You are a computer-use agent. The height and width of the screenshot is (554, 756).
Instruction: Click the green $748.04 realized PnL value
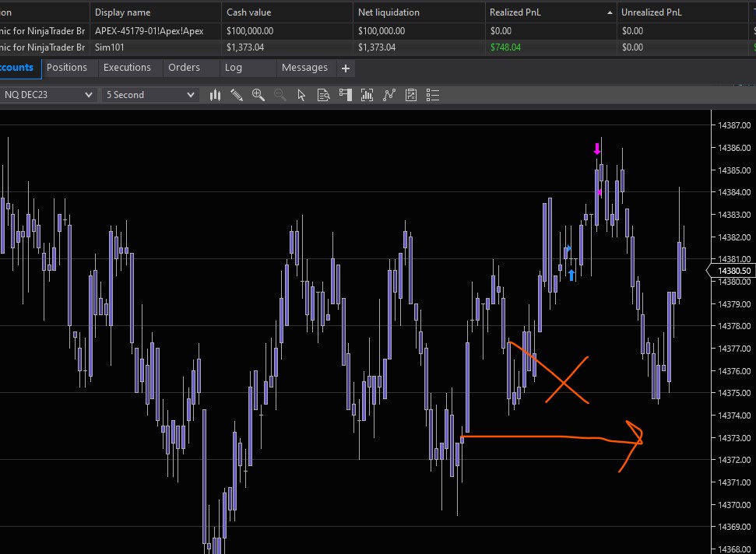[505, 47]
